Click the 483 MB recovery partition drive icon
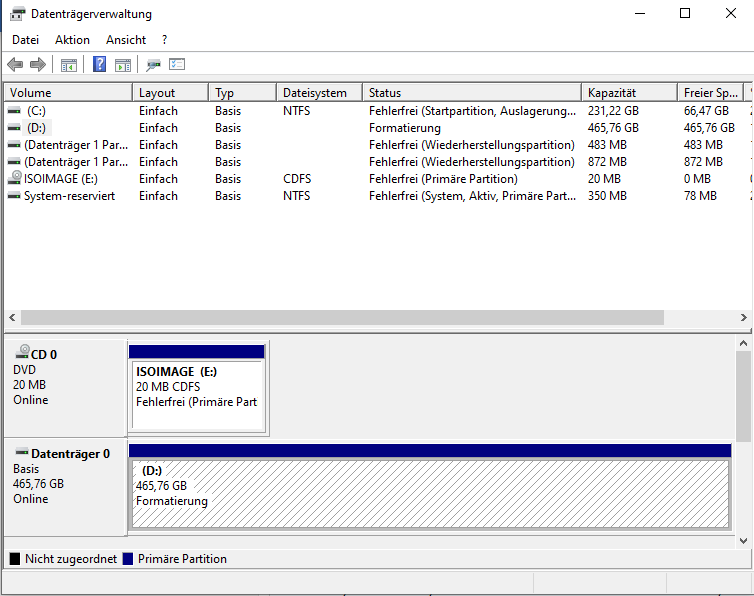Viewport: 754px width, 596px height. 14,145
